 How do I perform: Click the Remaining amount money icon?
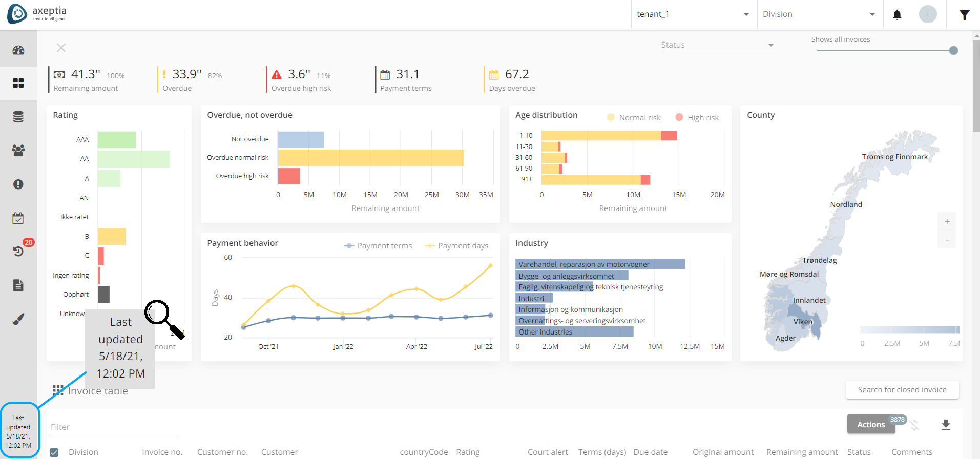click(x=59, y=75)
